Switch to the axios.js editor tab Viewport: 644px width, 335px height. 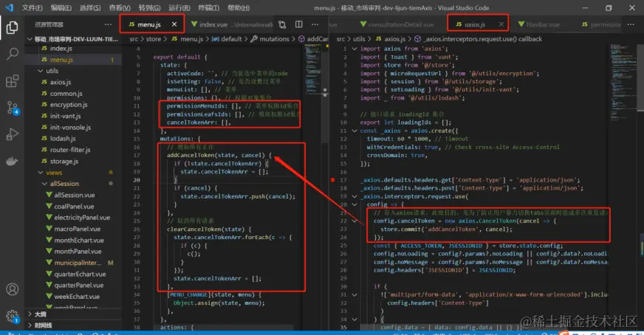click(474, 24)
